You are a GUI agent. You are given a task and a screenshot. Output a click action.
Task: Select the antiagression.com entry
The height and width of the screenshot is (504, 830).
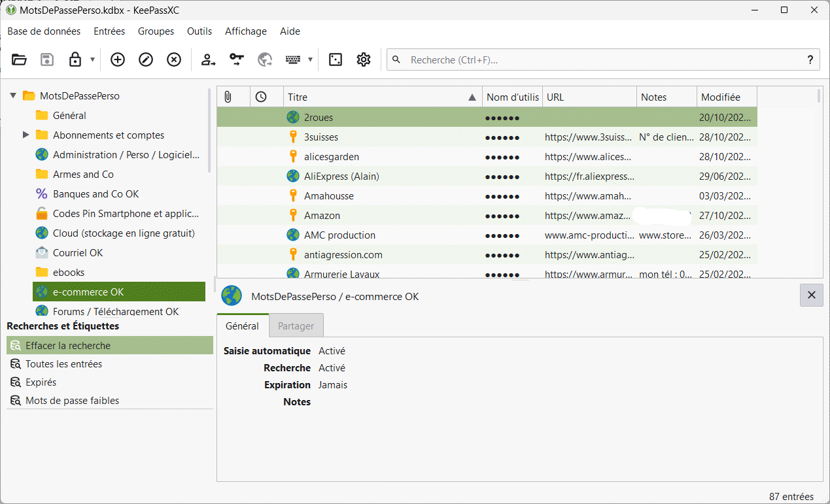tap(487, 255)
